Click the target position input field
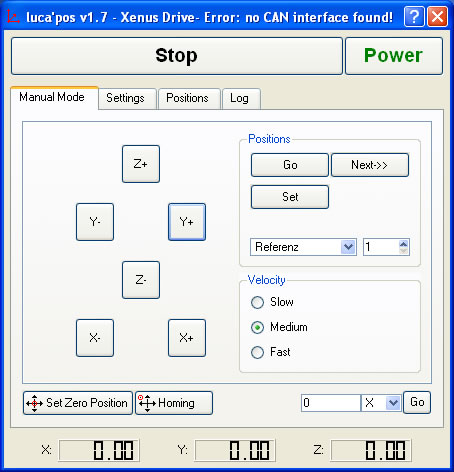 click(331, 403)
